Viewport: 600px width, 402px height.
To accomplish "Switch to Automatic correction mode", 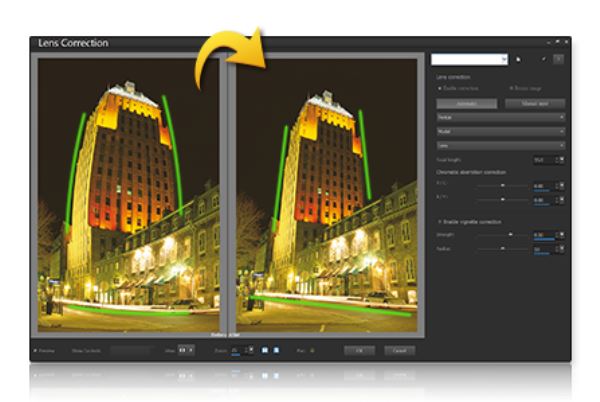I will click(466, 103).
